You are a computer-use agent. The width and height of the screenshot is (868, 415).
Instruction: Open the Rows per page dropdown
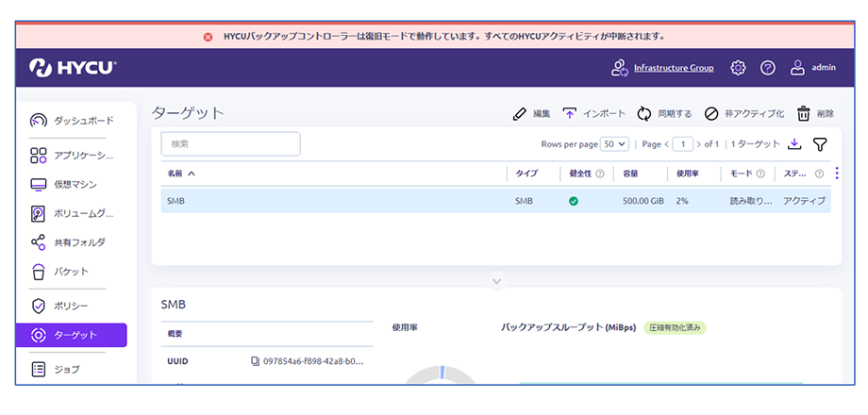(x=615, y=144)
